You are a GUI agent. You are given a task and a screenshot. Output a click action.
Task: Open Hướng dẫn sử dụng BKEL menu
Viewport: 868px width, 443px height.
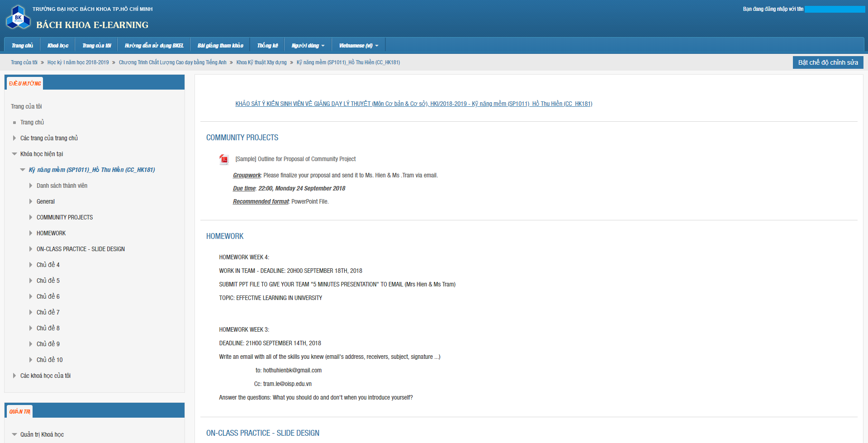(154, 46)
